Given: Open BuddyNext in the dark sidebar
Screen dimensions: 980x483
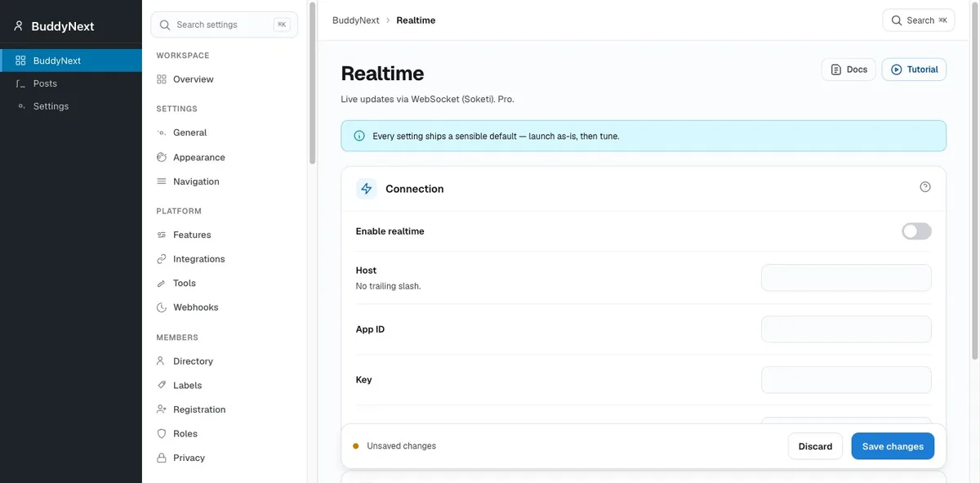Looking at the screenshot, I should [71, 60].
